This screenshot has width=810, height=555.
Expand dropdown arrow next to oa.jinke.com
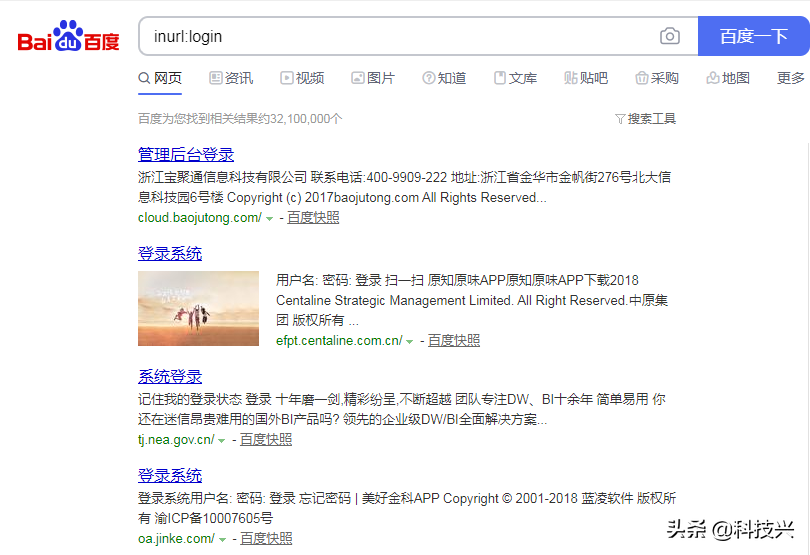coord(222,539)
